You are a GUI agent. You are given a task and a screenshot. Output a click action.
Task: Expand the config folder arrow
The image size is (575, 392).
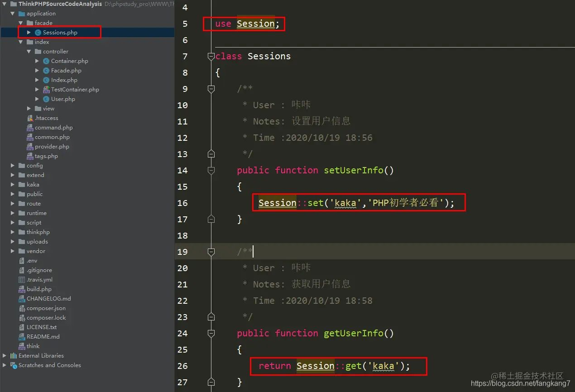click(x=13, y=166)
